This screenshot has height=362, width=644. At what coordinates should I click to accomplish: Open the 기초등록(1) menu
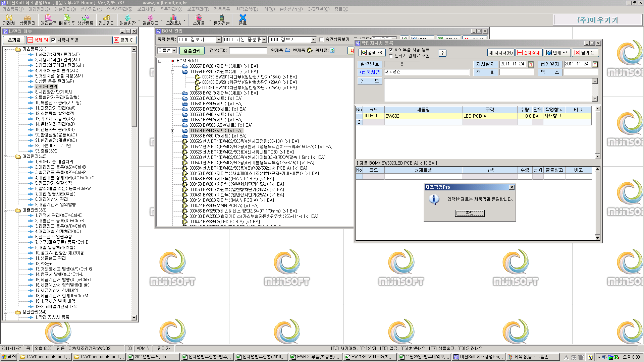(x=13, y=9)
